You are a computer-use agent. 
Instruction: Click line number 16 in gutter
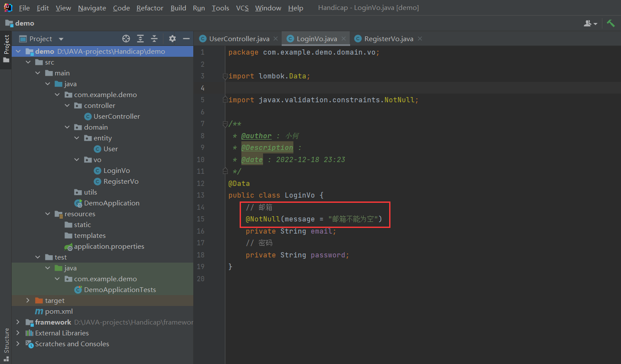(x=200, y=231)
